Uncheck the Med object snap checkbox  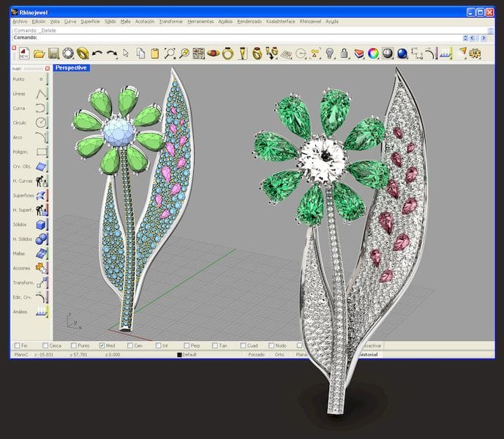coord(102,345)
